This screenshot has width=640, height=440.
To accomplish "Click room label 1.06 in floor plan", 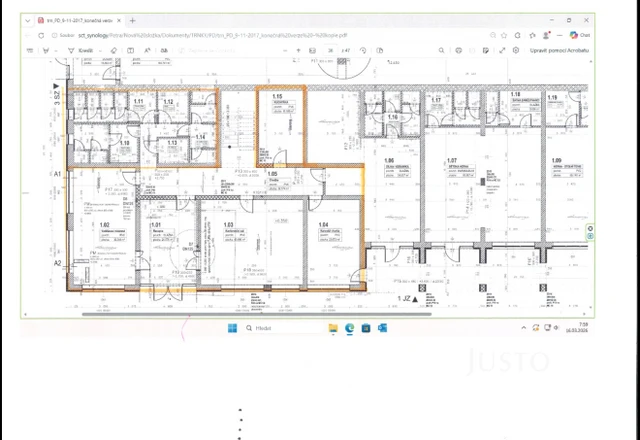I will [x=389, y=161].
